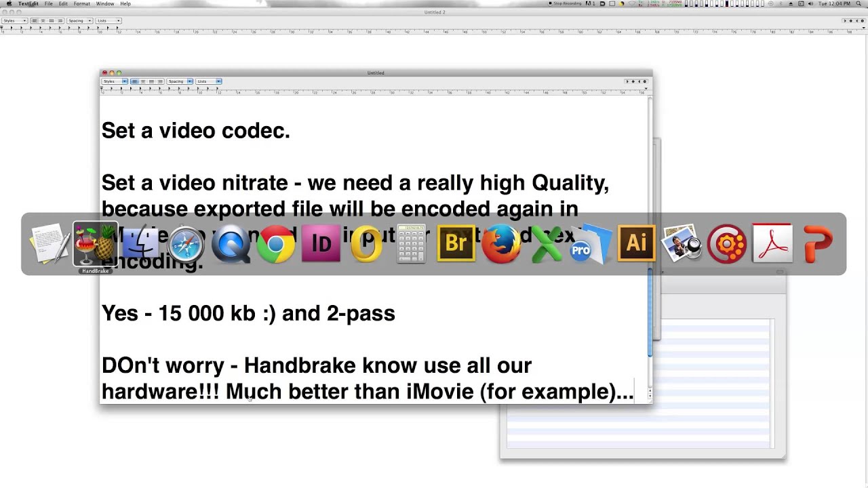Click scroll arrows at Untitled window bottom right
The height and width of the screenshot is (488, 868).
650,393
